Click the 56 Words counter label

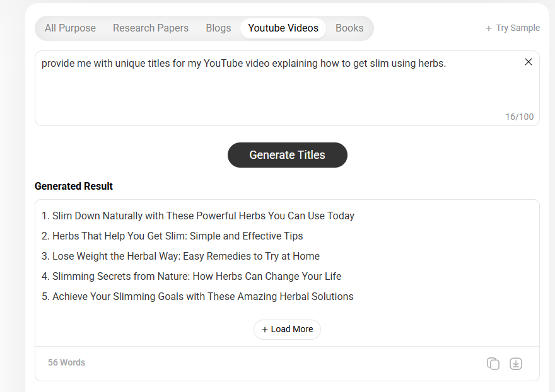pos(66,362)
